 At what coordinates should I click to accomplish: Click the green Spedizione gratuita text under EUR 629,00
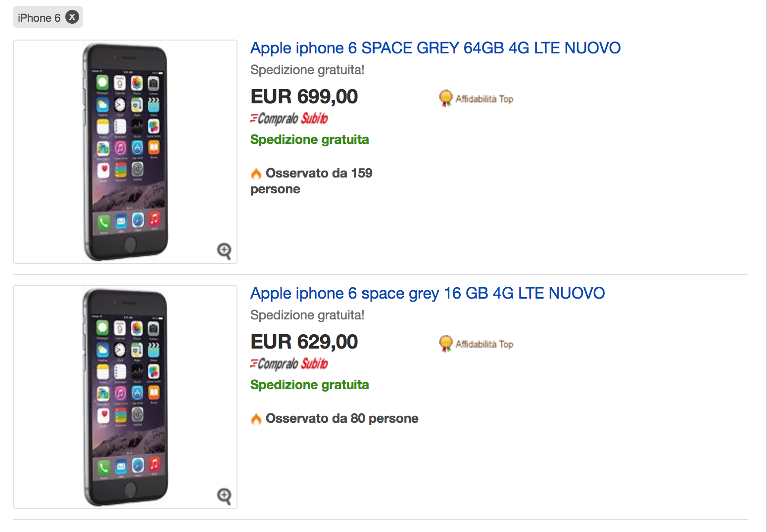[x=309, y=385]
